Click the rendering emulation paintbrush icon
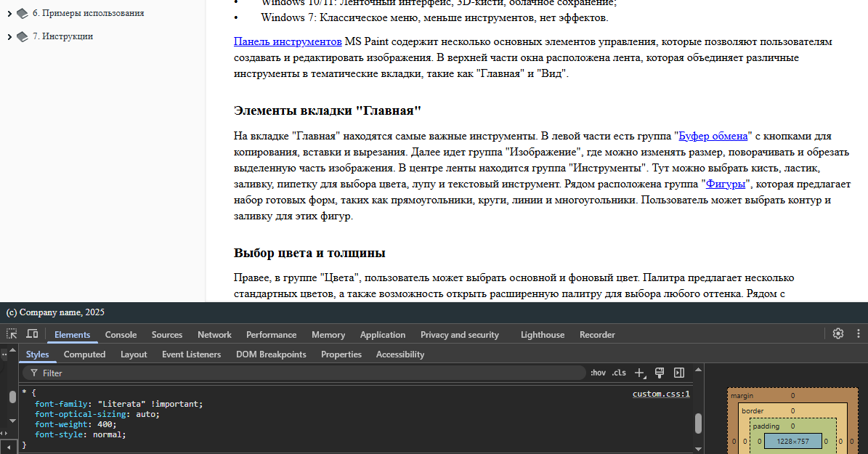Image resolution: width=868 pixels, height=454 pixels. click(660, 373)
